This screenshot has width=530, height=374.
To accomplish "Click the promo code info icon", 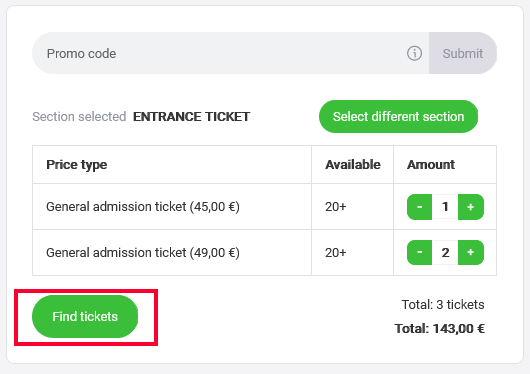I will (414, 53).
